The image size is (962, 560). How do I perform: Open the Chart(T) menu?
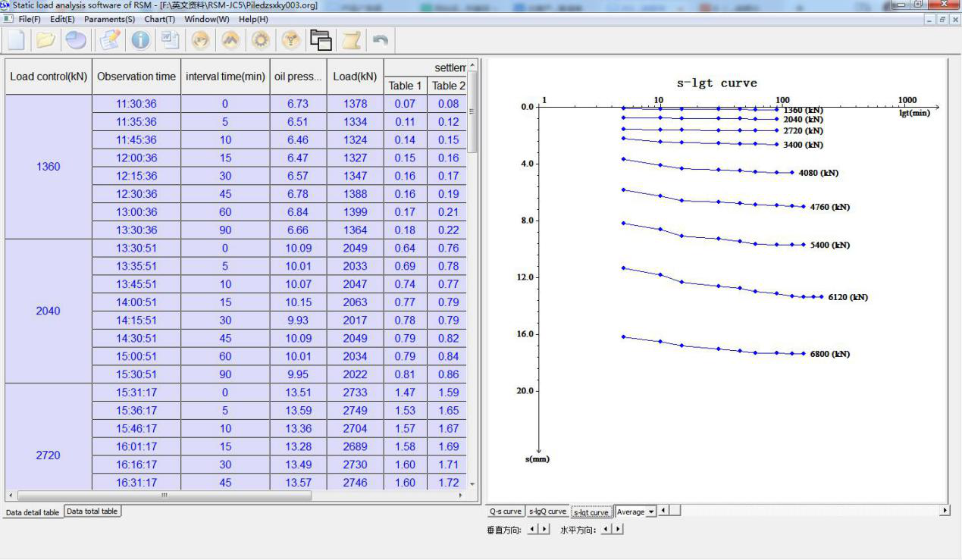[x=159, y=19]
